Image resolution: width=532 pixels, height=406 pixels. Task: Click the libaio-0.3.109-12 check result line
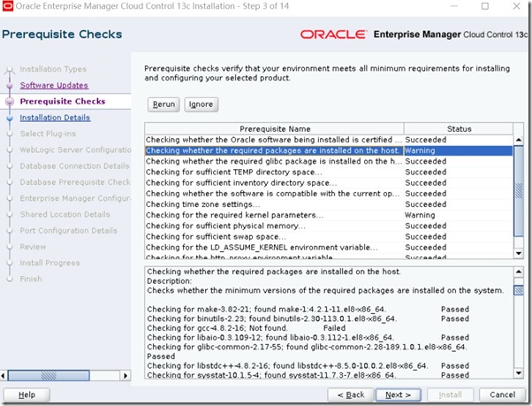[x=308, y=337]
